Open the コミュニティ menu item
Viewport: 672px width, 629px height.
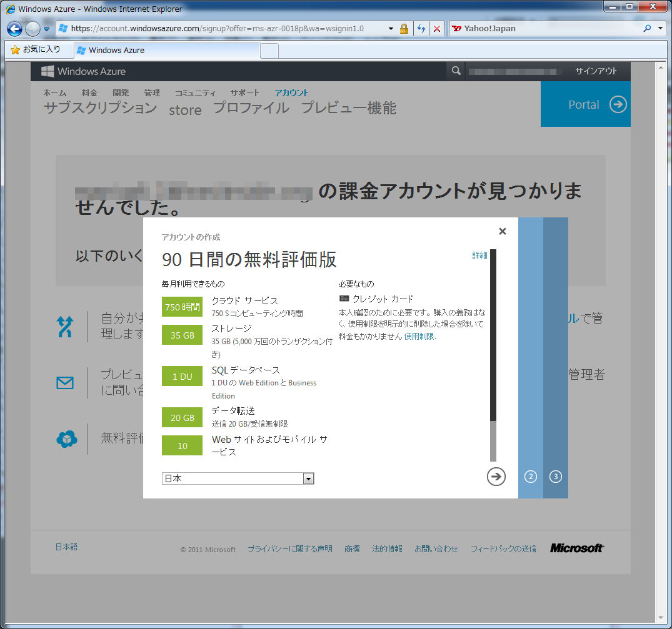tap(195, 93)
